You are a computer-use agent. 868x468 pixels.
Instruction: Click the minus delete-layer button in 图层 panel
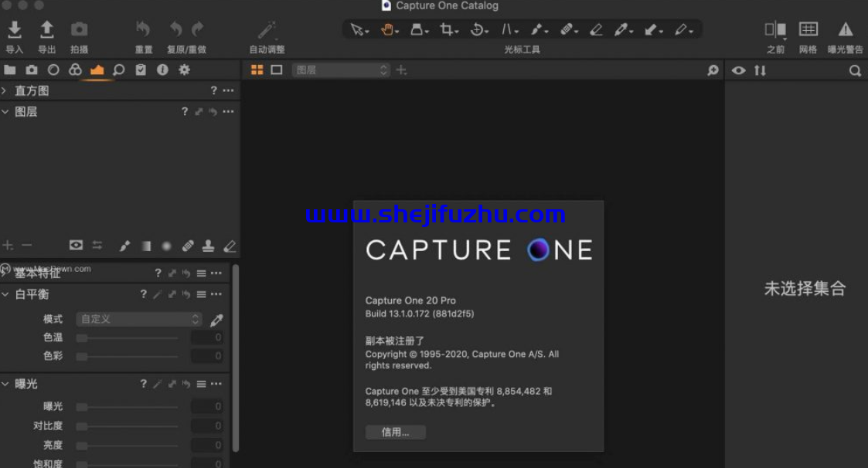click(x=26, y=245)
